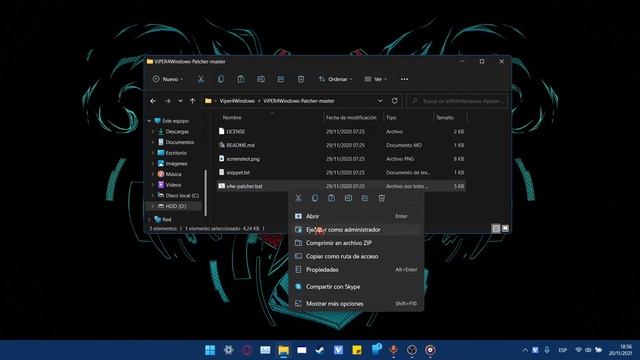Screen dimensions: 640x360
Task: Go forward with the right arrow
Action: click(x=167, y=101)
